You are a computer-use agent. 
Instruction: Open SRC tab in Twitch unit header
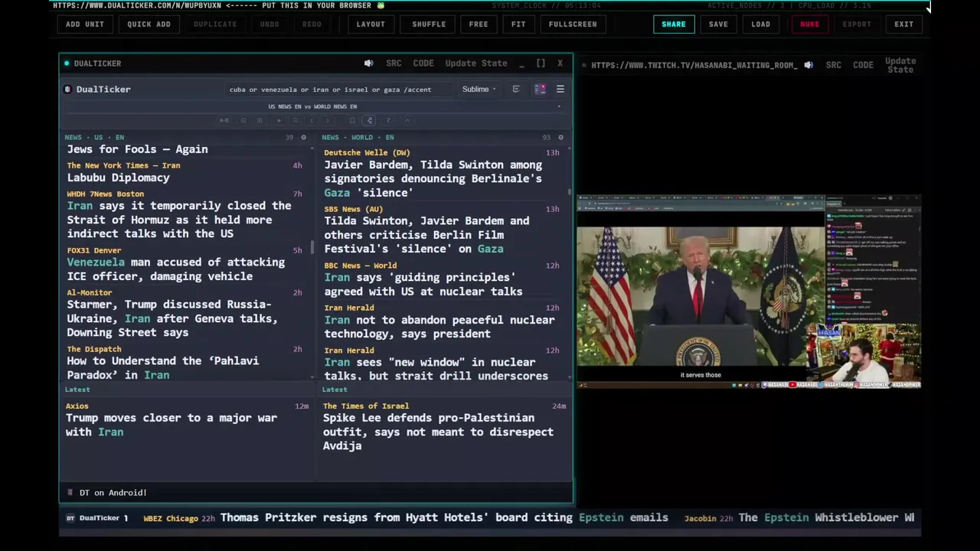point(834,65)
